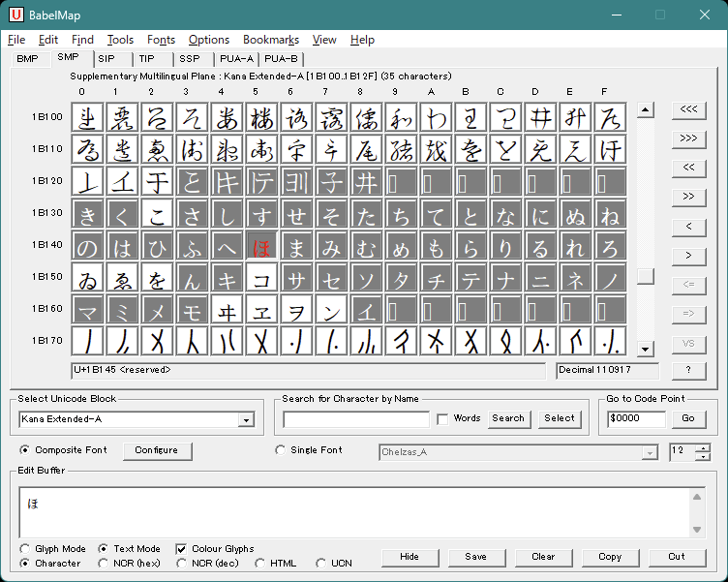Image resolution: width=728 pixels, height=582 pixels.
Task: Open the Bookmarks menu
Action: point(271,40)
